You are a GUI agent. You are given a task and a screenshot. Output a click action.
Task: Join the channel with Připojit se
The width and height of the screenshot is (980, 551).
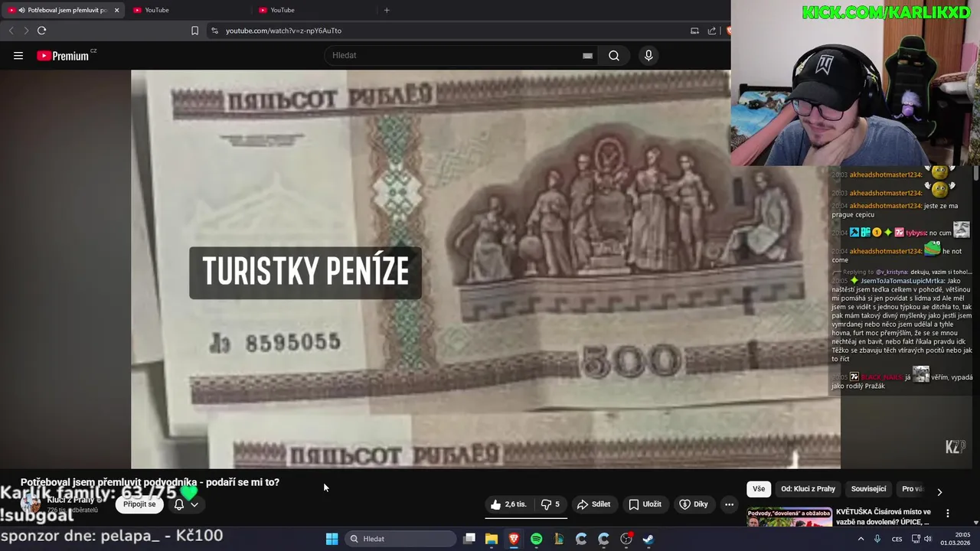tap(139, 504)
